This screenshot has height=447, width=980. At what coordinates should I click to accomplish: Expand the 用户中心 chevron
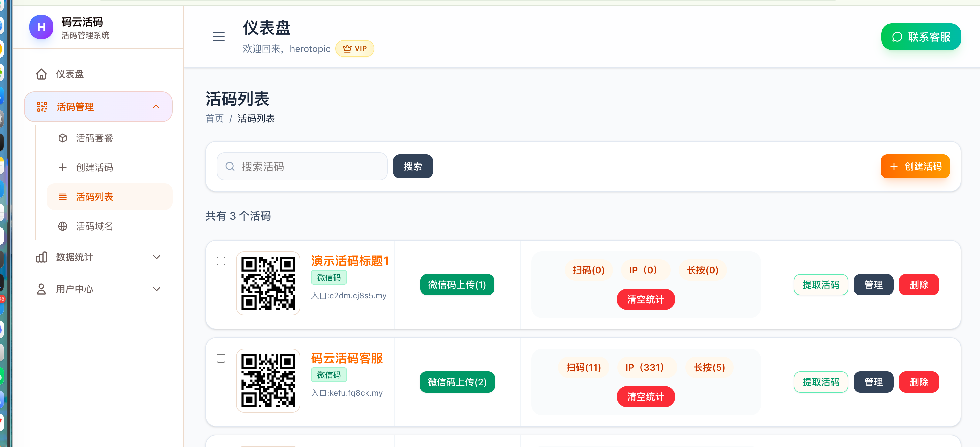click(157, 289)
